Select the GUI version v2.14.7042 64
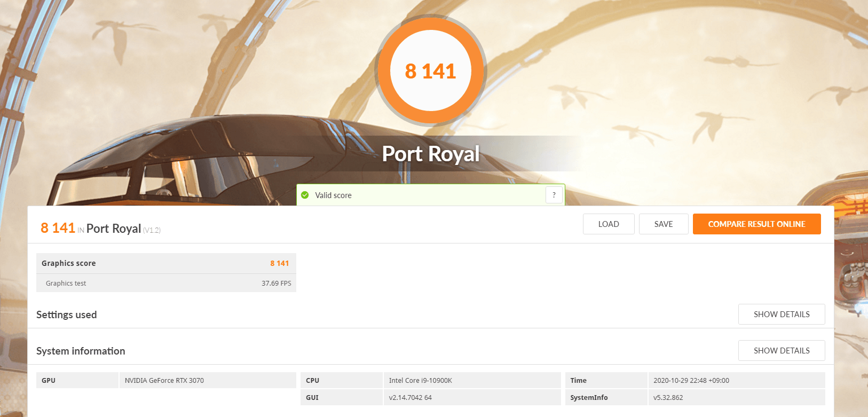The height and width of the screenshot is (417, 868). pyautogui.click(x=411, y=398)
